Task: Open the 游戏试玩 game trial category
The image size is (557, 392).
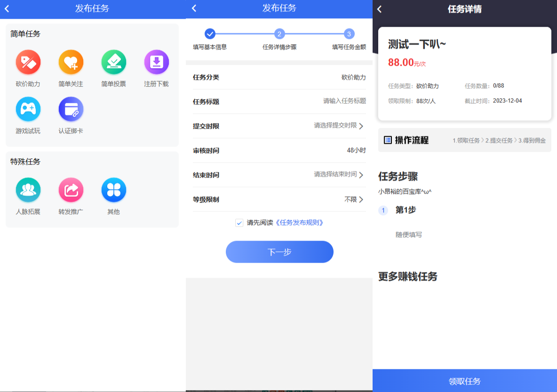Action: (x=28, y=109)
